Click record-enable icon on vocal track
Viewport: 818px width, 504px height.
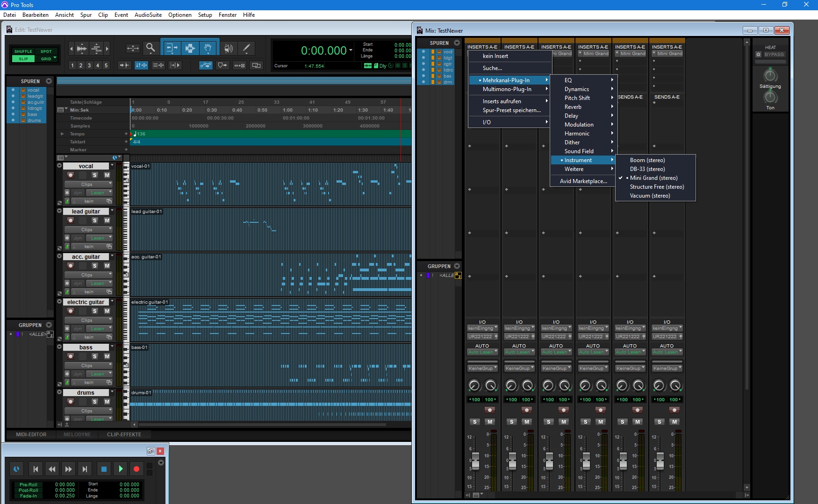pyautogui.click(x=71, y=175)
